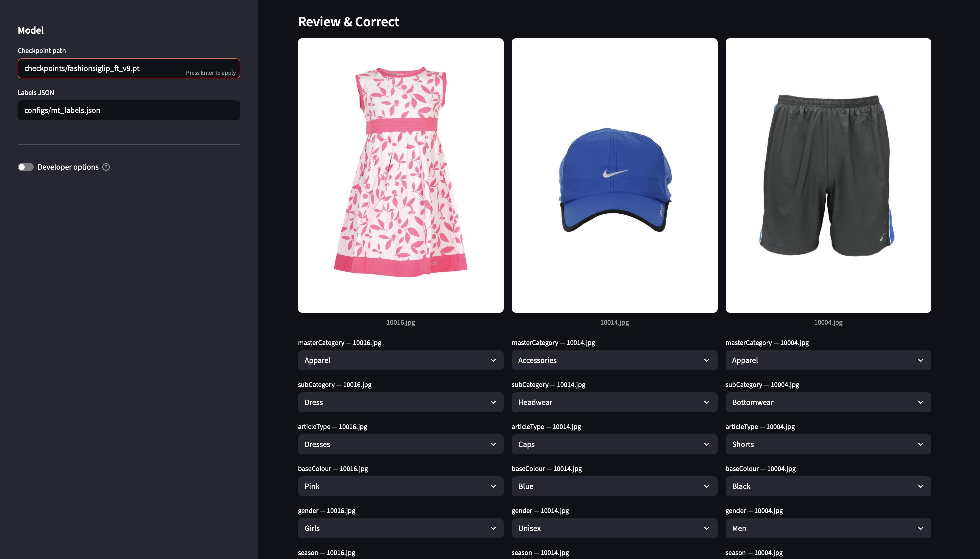Open articleType dropdown showing Dresses
Viewport: 980px width, 559px height.
point(400,444)
